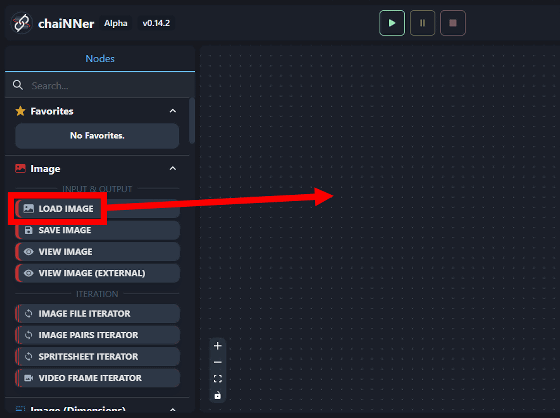Click the search magnifier icon

point(18,85)
